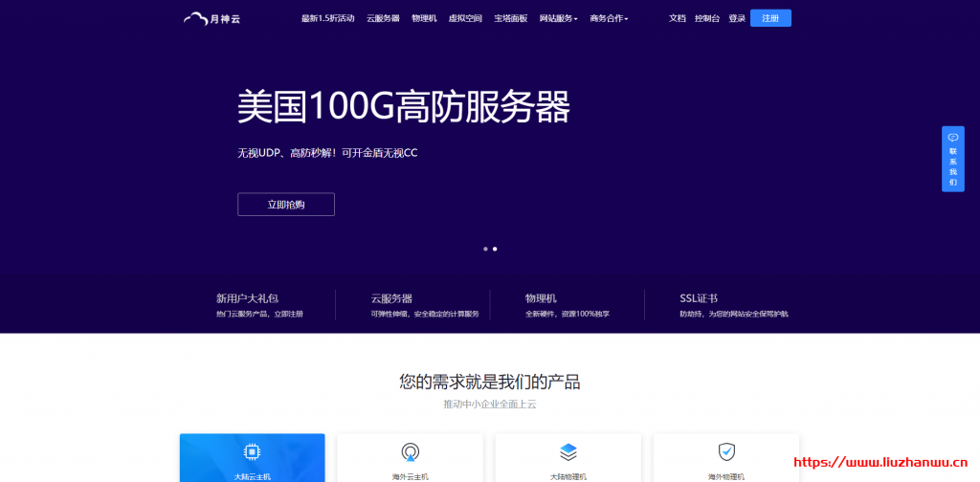
Task: Click the chat bubble icon in 联系我们
Action: click(x=952, y=138)
